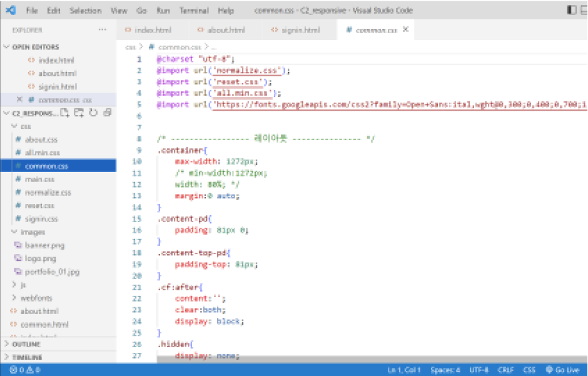The height and width of the screenshot is (376, 588).
Task: Open the Go menu
Action: pos(141,11)
